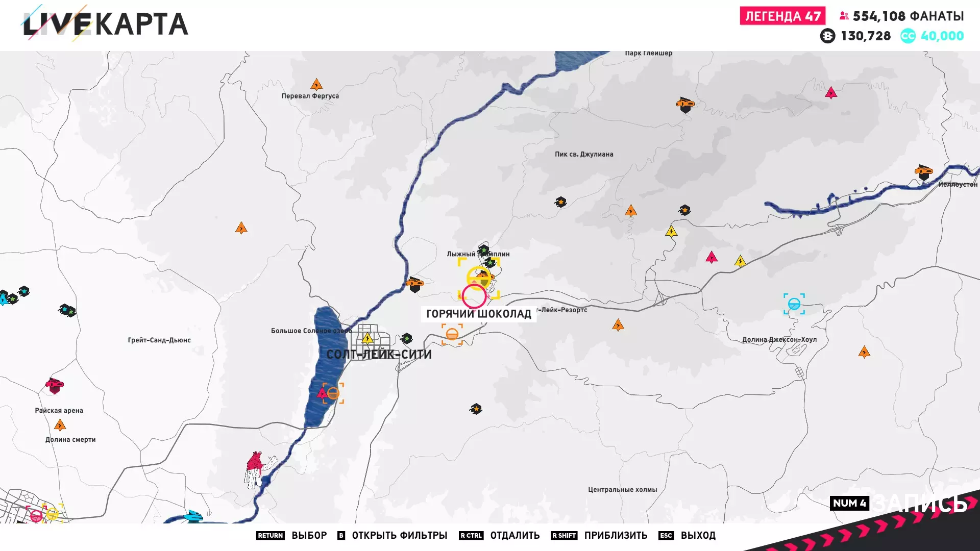Select orange bracketed event below Горячий шоколад
980x551 pixels.
tap(452, 335)
